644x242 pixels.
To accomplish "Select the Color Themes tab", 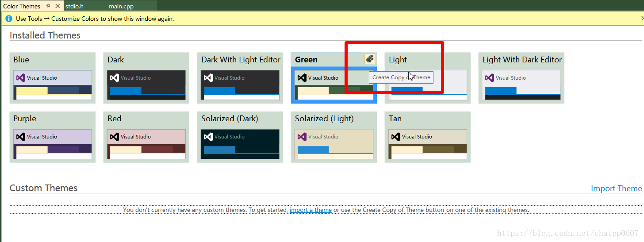I will pyautogui.click(x=22, y=6).
